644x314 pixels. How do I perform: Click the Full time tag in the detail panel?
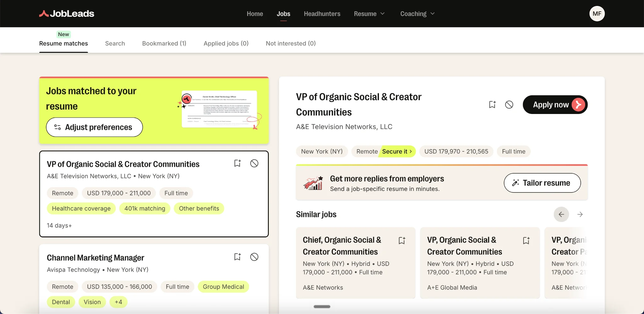(514, 151)
